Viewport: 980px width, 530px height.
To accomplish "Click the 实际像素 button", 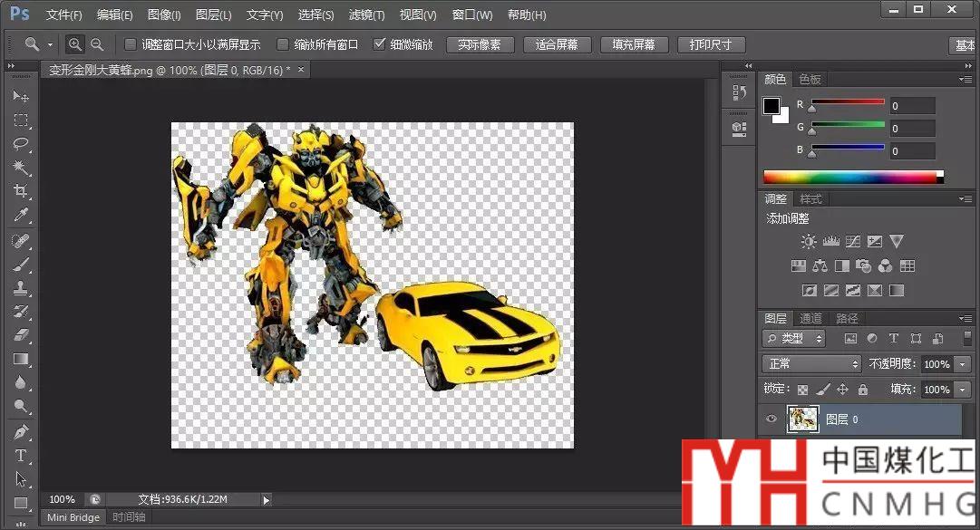I will coord(480,44).
